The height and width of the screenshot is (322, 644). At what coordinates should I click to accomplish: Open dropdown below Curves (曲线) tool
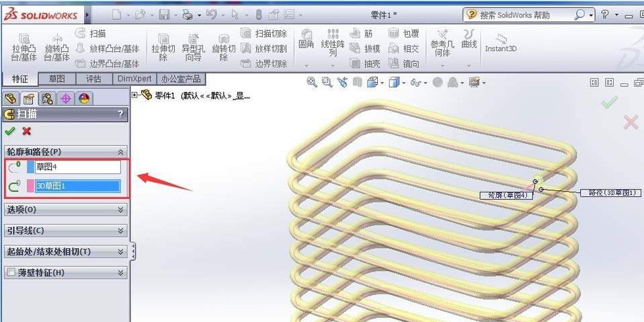click(469, 66)
